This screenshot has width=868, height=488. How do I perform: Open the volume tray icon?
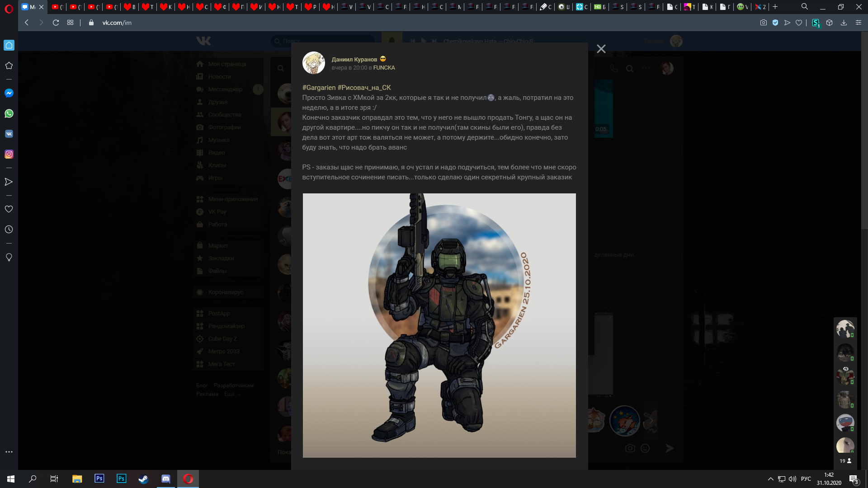[x=793, y=479]
